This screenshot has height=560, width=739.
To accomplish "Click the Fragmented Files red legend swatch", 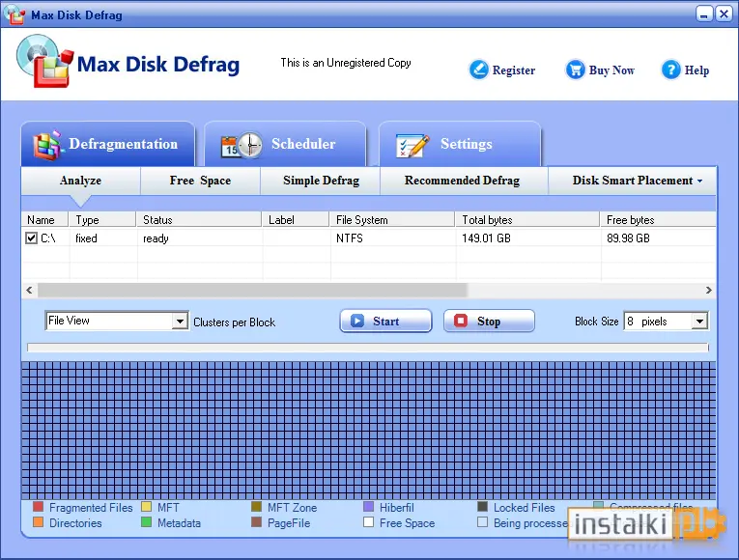I will point(39,507).
